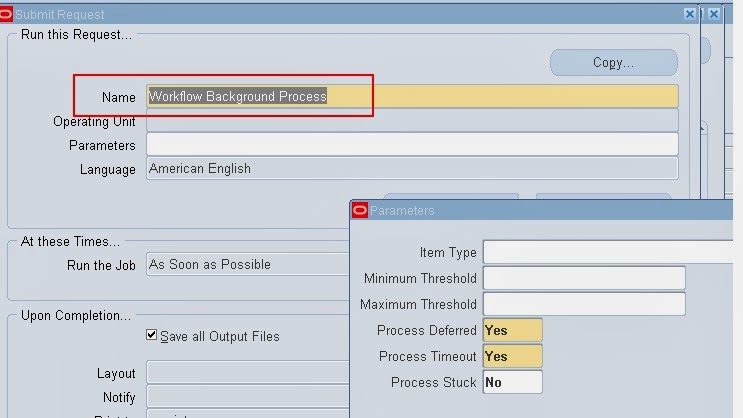This screenshot has width=743, height=418.
Task: Click the Oracle icon in Submit Request title bar
Action: pos(6,14)
